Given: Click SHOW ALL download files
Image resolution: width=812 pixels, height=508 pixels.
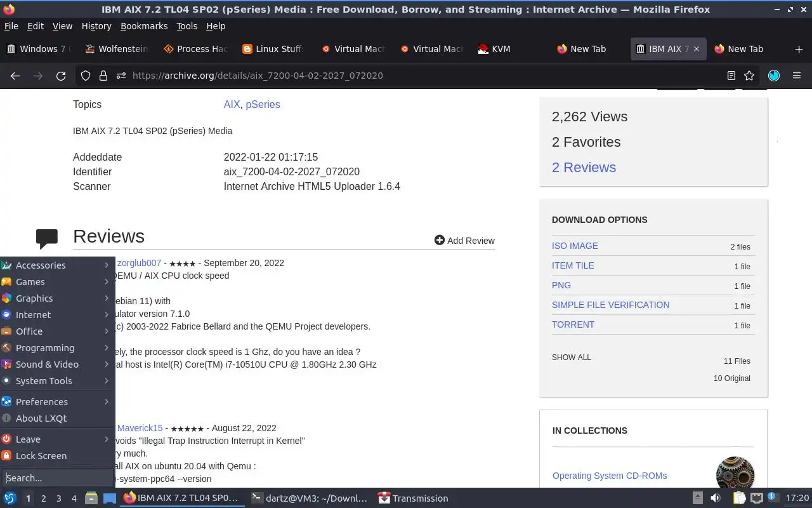Looking at the screenshot, I should pos(571,358).
